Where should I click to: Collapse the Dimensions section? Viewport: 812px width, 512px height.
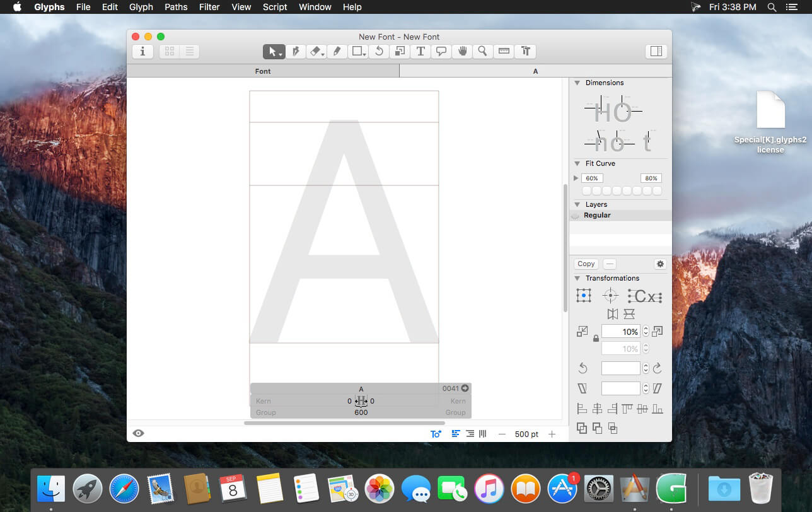pyautogui.click(x=577, y=83)
